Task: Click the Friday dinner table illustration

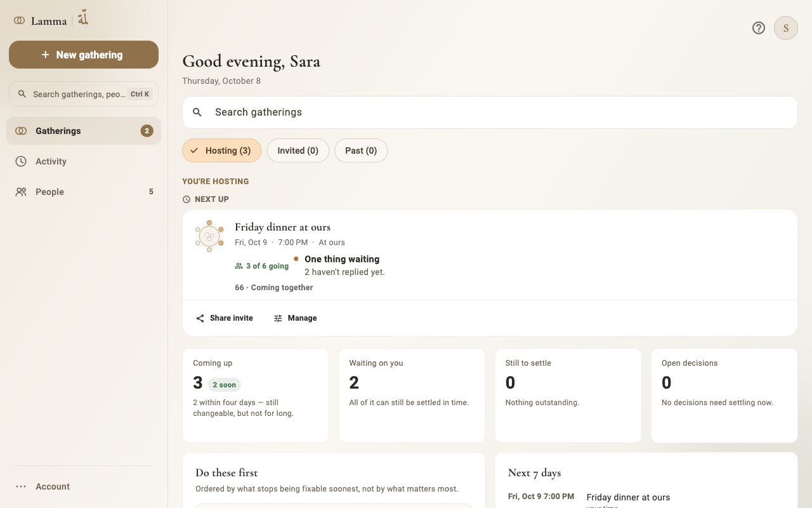Action: (x=209, y=236)
